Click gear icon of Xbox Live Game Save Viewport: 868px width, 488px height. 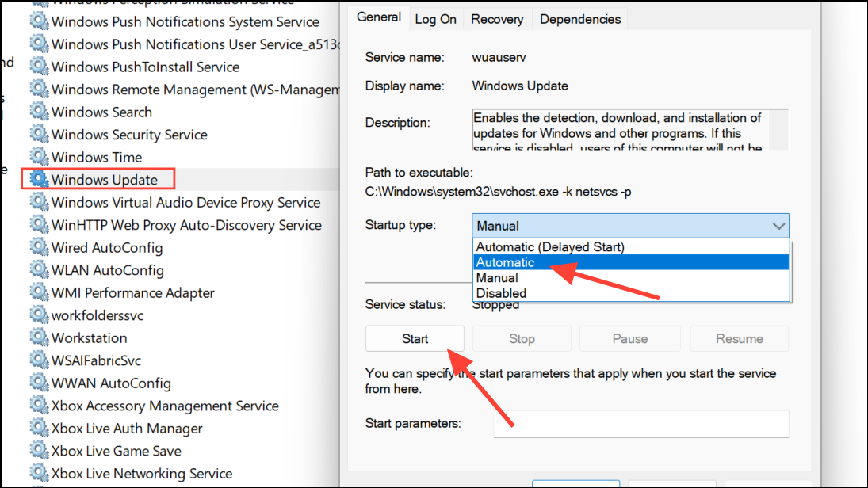[x=39, y=451]
